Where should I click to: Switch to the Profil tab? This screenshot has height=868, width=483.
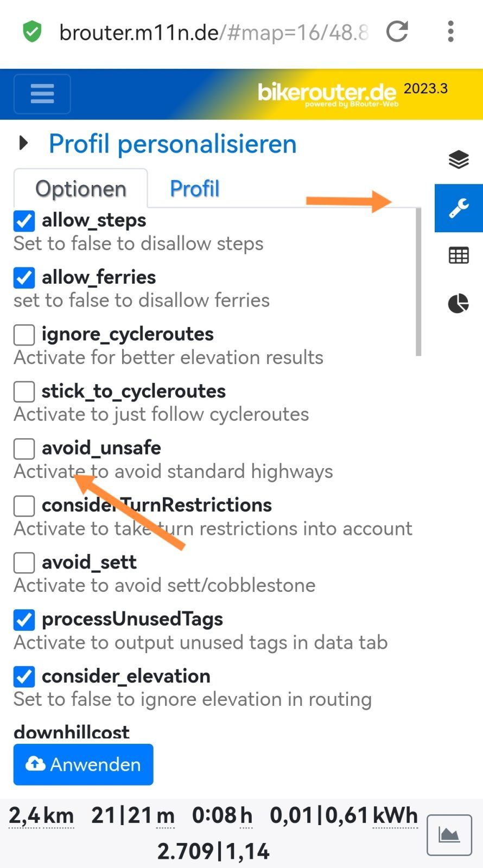[194, 189]
